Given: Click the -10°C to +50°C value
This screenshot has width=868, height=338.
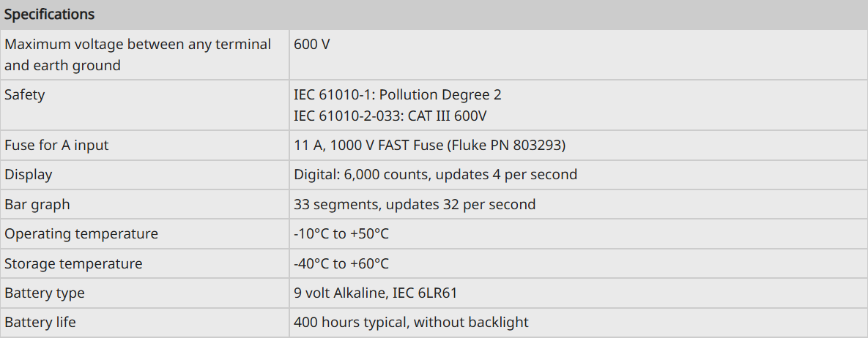Looking at the screenshot, I should (x=341, y=234).
